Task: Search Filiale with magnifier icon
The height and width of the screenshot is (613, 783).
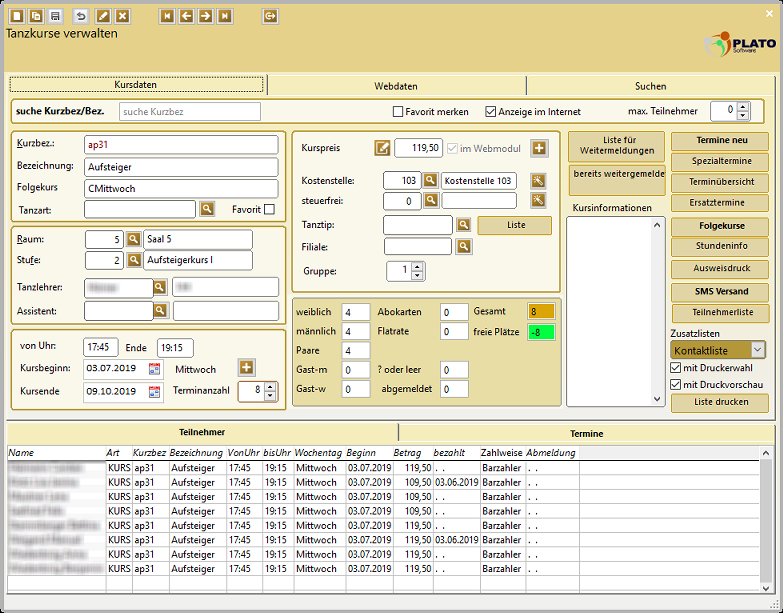Action: (464, 246)
